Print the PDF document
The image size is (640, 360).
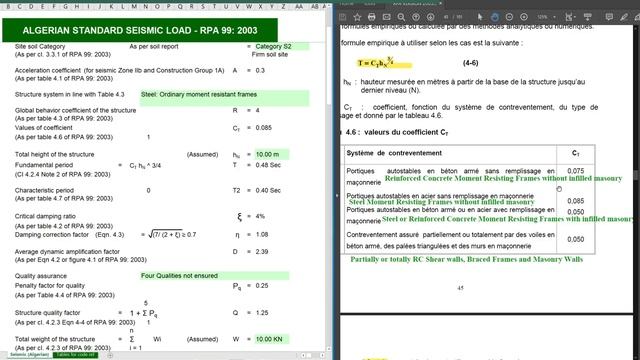pos(371,17)
